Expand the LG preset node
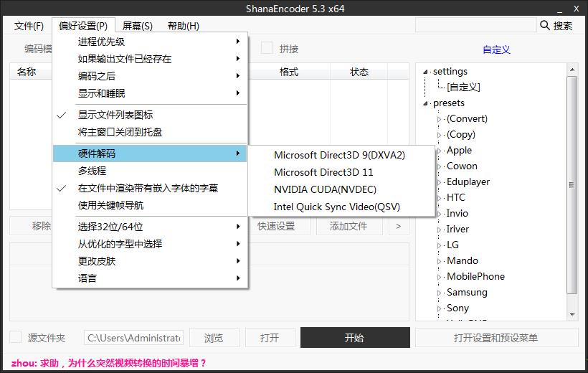 (x=439, y=245)
